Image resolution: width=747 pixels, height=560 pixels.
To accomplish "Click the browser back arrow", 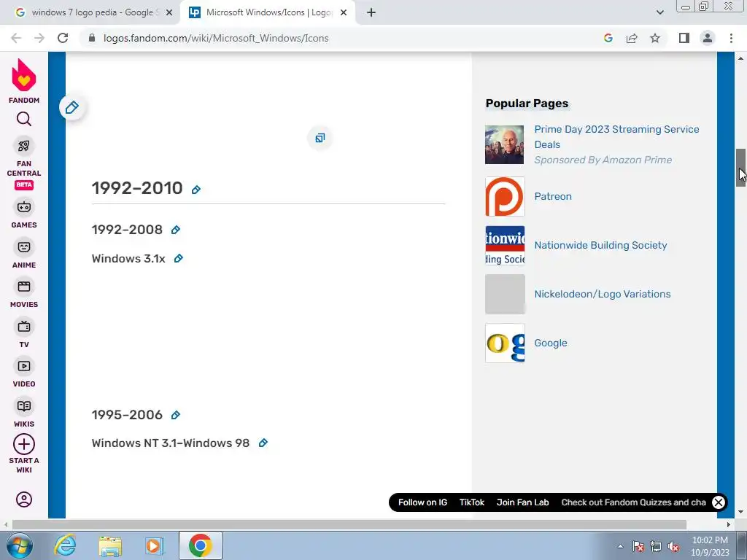I will pos(16,38).
